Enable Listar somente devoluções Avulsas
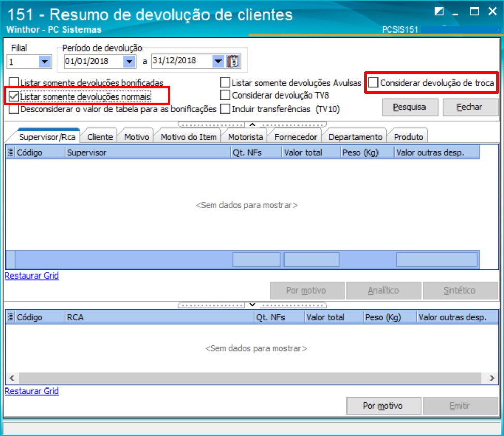The width and height of the screenshot is (504, 436). tap(225, 83)
